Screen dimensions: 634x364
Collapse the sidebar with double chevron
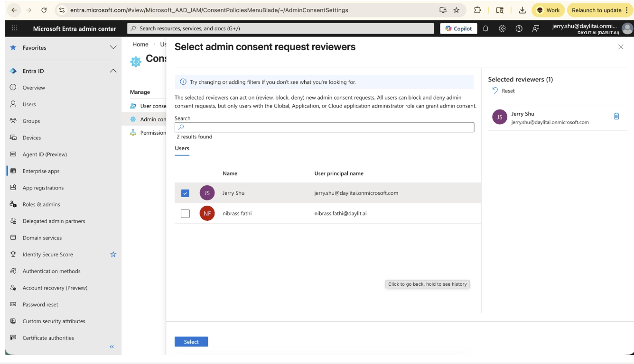click(x=112, y=347)
